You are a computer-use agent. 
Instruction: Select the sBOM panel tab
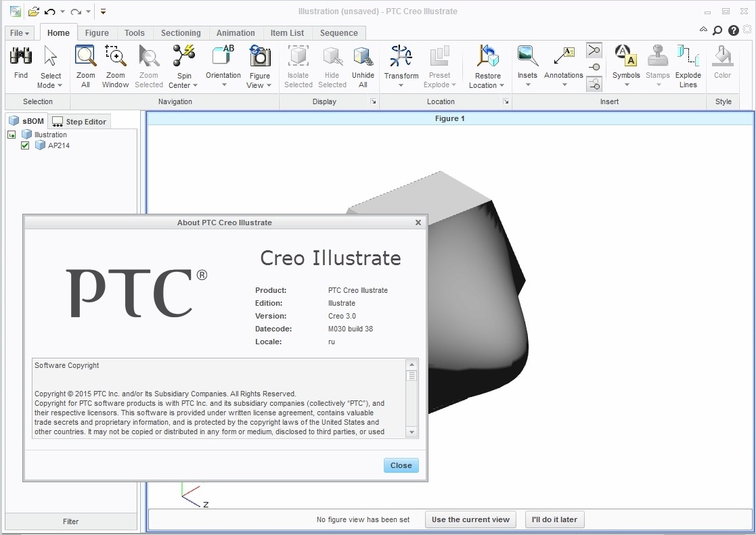click(27, 121)
